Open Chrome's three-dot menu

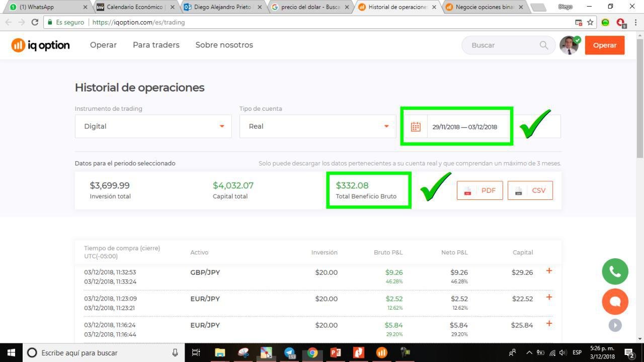pos(636,22)
